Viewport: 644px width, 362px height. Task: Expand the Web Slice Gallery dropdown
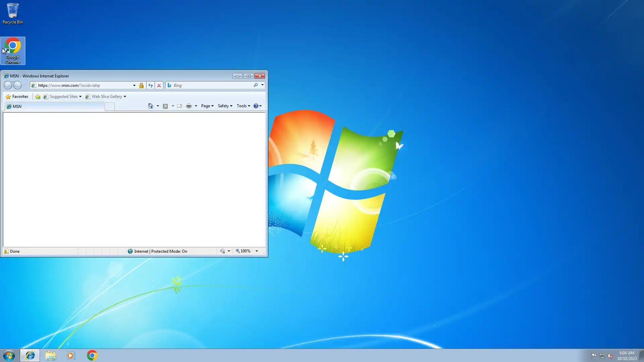click(x=125, y=97)
